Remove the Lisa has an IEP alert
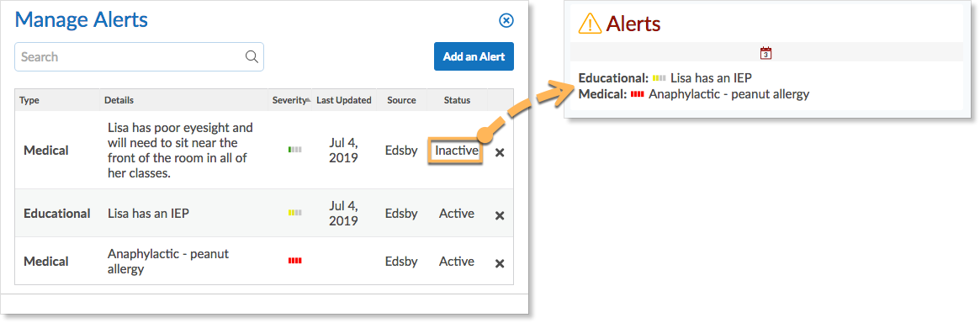980x323 pixels. click(x=500, y=215)
